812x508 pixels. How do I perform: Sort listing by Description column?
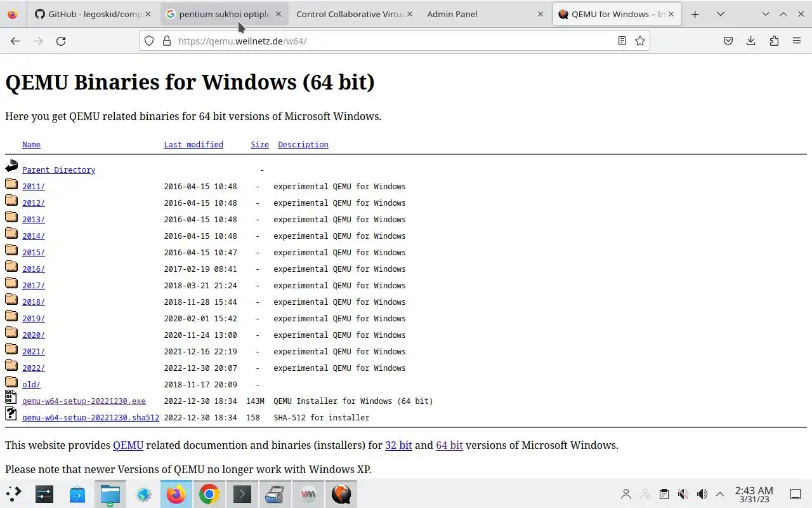303,145
